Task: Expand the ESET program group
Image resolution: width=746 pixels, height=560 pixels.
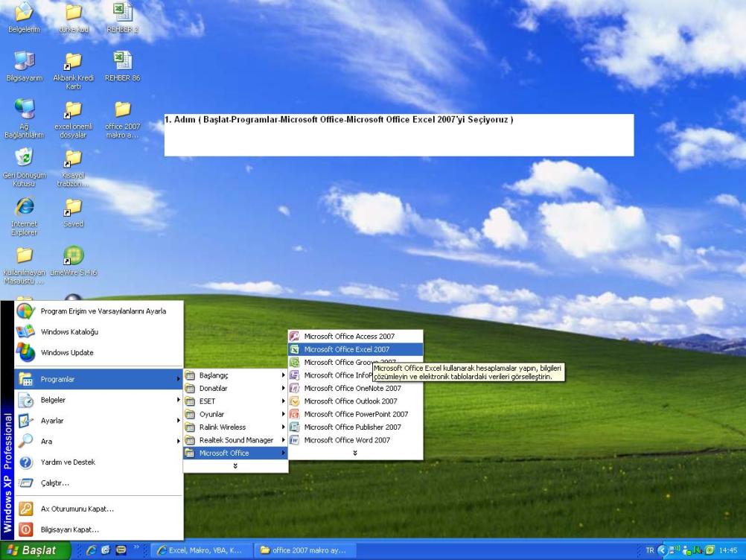Action: 235,401
